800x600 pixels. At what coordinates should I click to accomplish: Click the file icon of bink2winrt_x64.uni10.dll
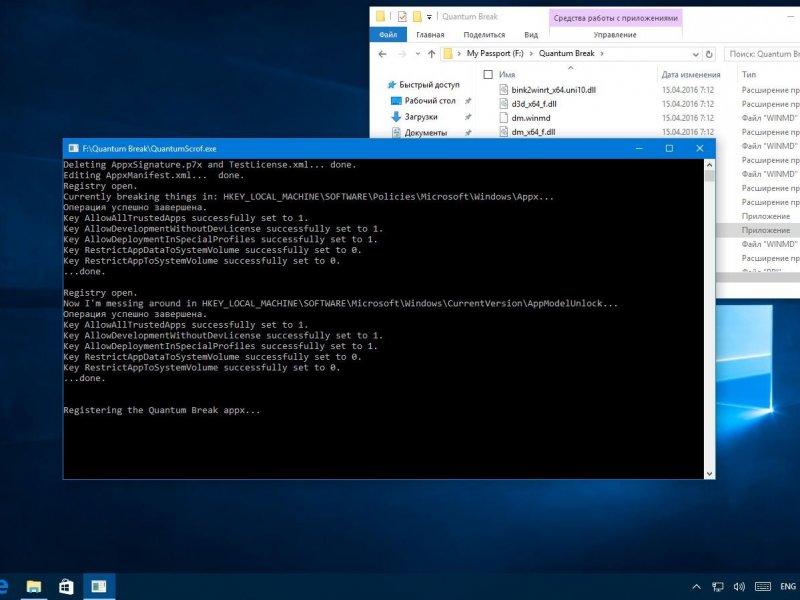504,90
